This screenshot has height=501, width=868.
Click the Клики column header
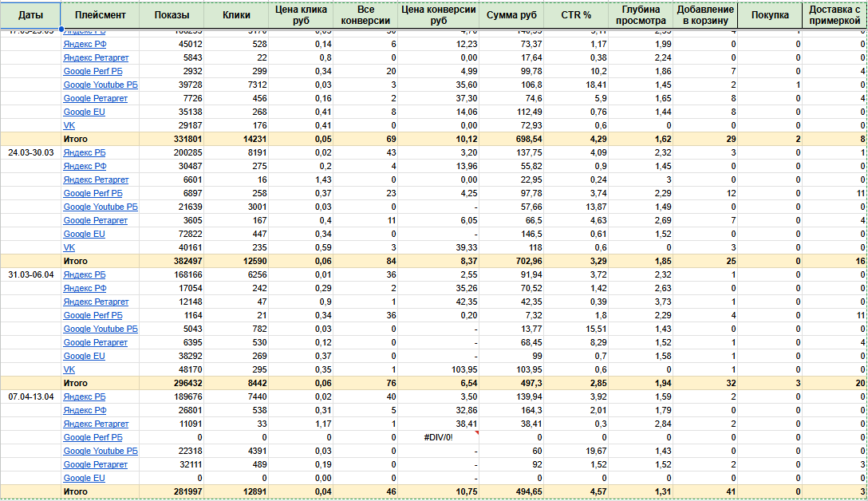(x=236, y=15)
